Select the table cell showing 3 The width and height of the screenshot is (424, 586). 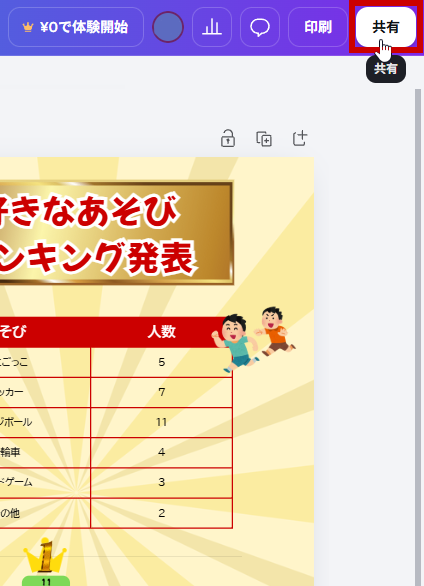(161, 482)
